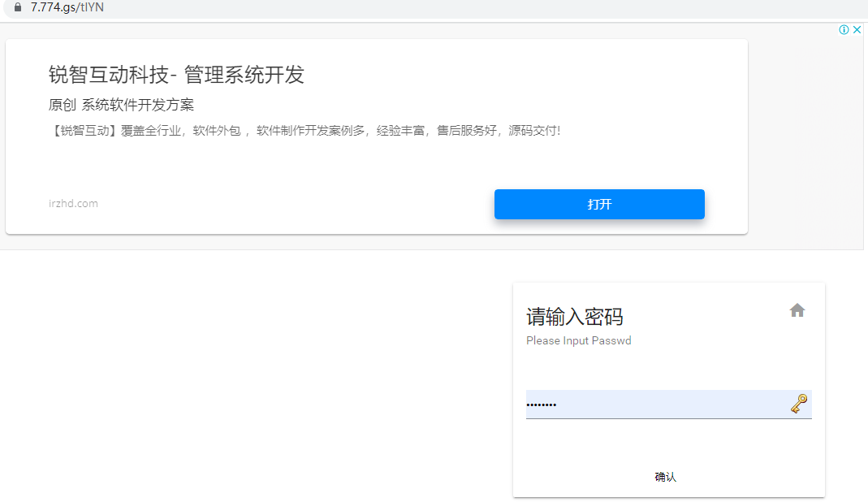This screenshot has width=868, height=502.
Task: Click the home icon in password card
Action: tap(797, 310)
